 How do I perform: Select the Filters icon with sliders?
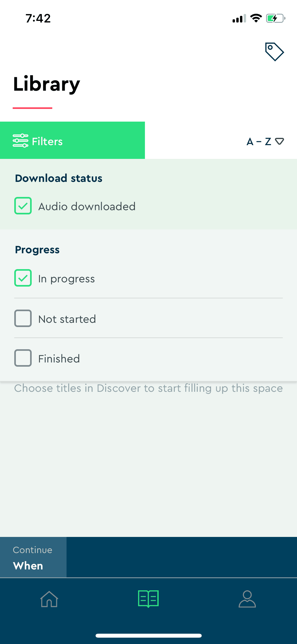click(x=20, y=141)
